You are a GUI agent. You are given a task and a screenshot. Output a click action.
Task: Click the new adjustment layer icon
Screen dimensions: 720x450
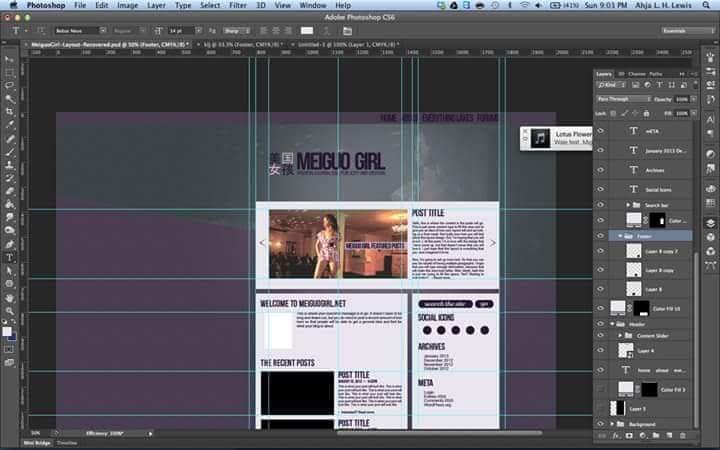coord(642,435)
